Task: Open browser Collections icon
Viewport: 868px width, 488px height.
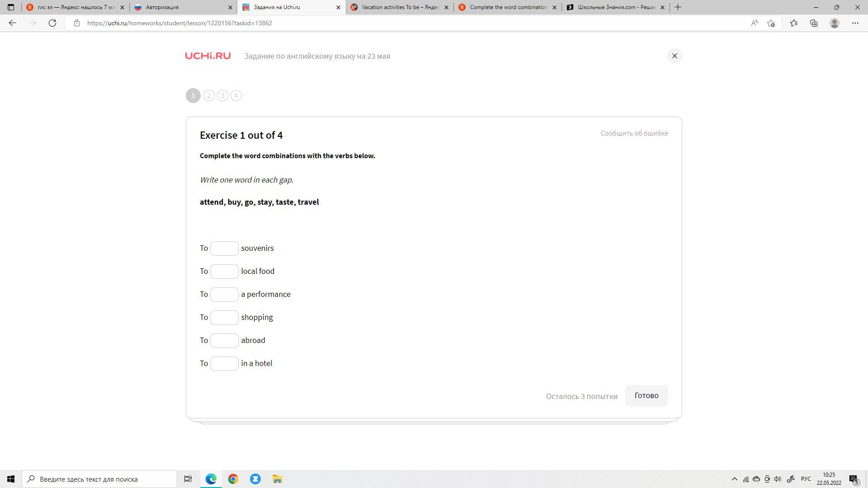Action: (x=813, y=23)
